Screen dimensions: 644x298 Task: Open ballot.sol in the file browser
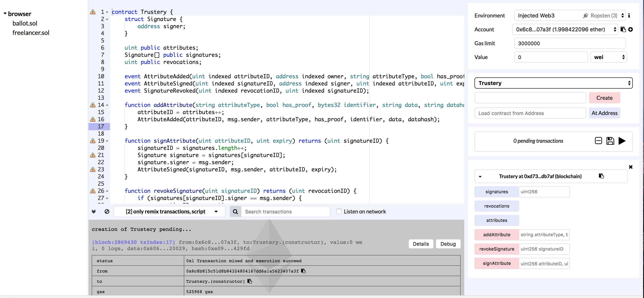(x=25, y=23)
